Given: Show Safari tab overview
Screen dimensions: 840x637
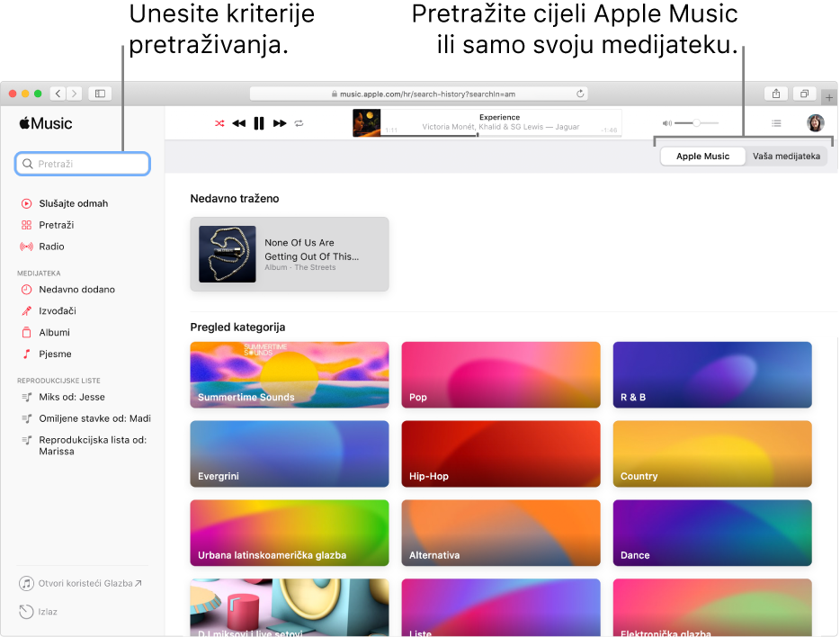Looking at the screenshot, I should coord(804,94).
